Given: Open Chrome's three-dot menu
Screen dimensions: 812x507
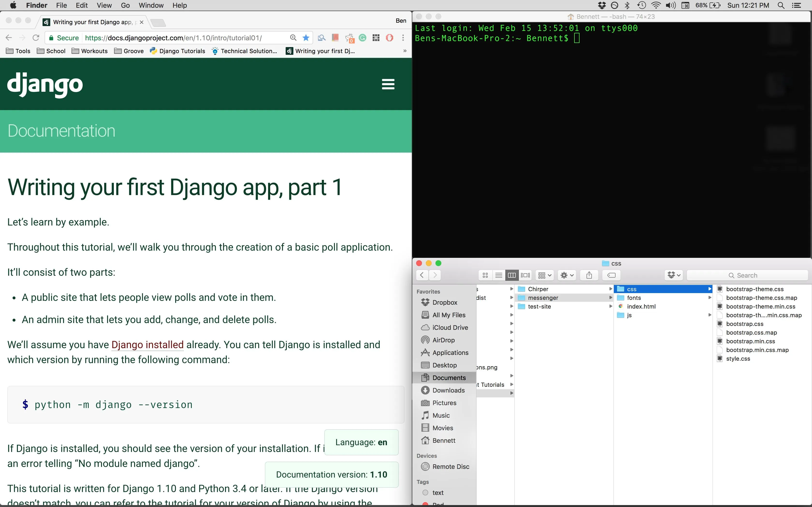Looking at the screenshot, I should coord(403,38).
